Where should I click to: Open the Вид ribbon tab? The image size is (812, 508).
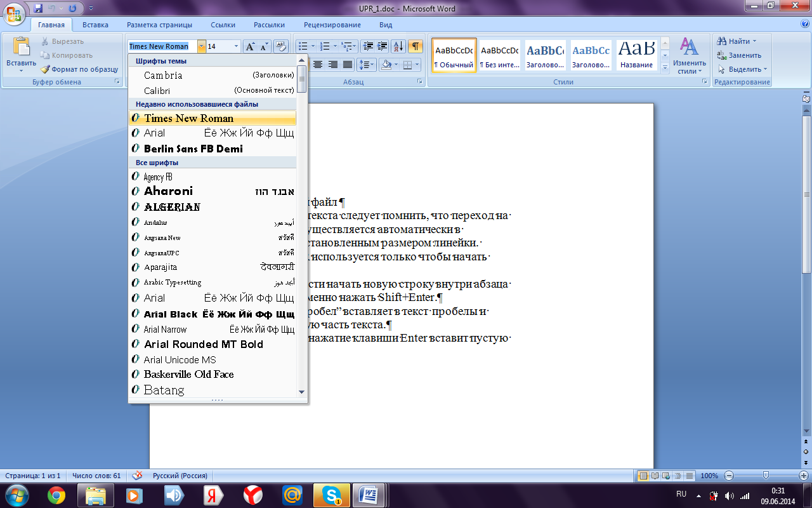pyautogui.click(x=386, y=25)
